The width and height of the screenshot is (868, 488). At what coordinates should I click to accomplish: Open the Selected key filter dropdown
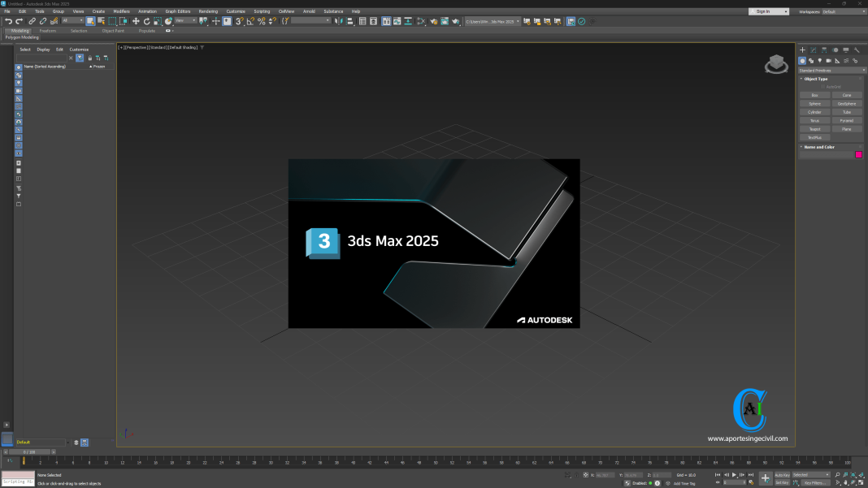(810, 475)
